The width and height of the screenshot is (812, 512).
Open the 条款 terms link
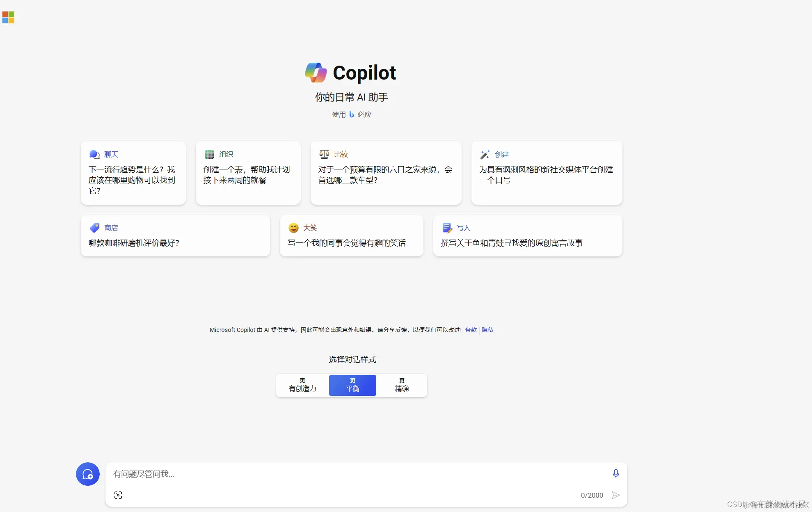tap(471, 330)
